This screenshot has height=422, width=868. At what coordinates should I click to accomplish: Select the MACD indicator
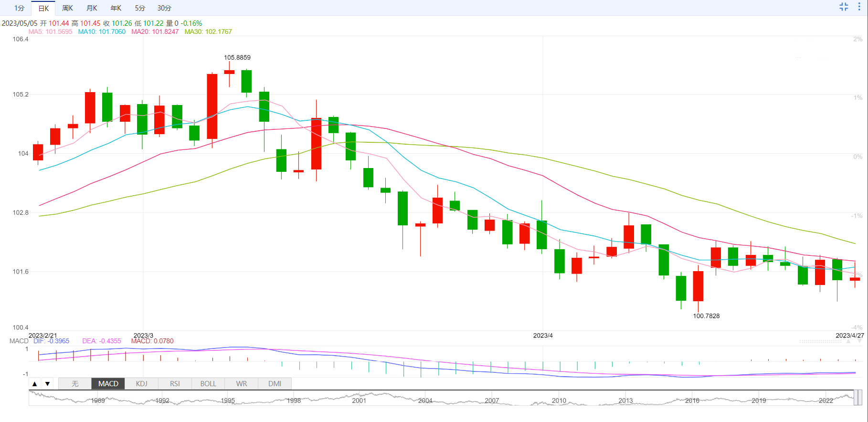[108, 384]
